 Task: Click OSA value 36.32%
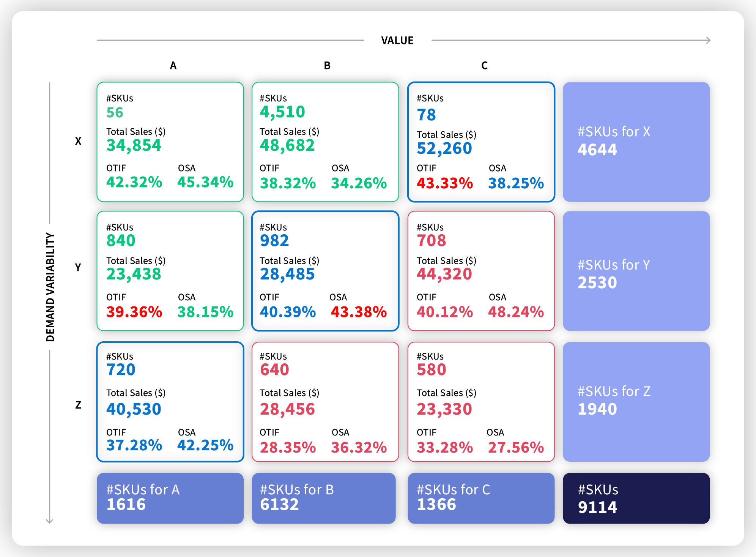tap(359, 448)
